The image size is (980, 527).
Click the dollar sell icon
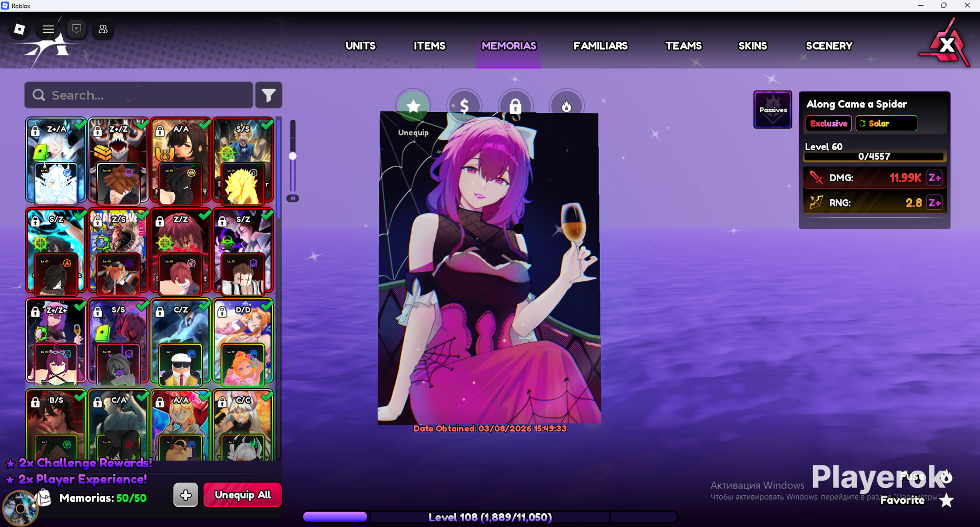click(x=464, y=106)
